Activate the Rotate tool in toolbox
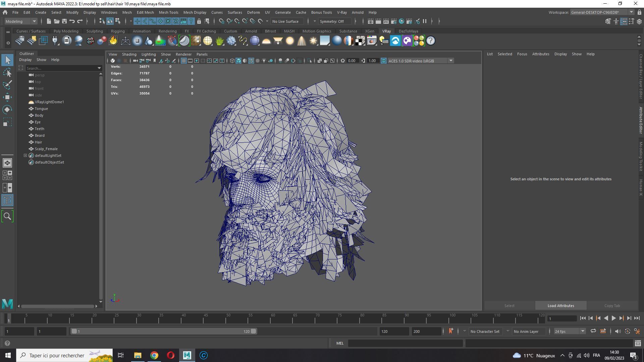This screenshot has width=644, height=362. point(7,110)
